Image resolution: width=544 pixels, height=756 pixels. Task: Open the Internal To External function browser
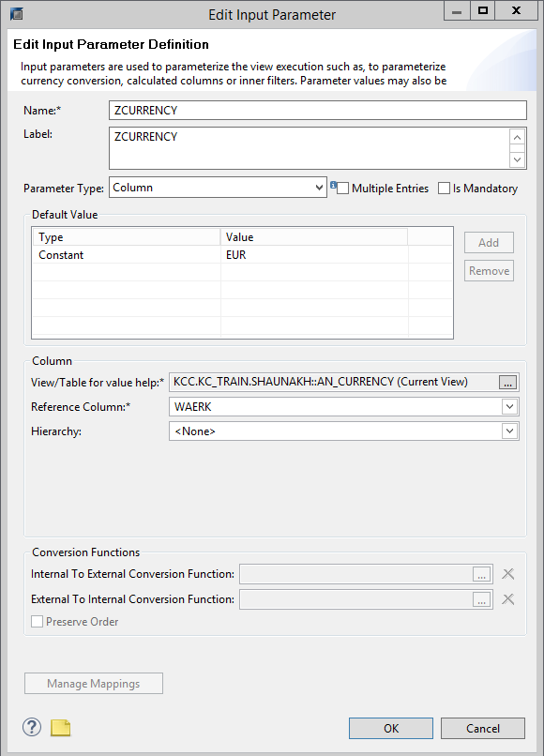pyautogui.click(x=481, y=573)
